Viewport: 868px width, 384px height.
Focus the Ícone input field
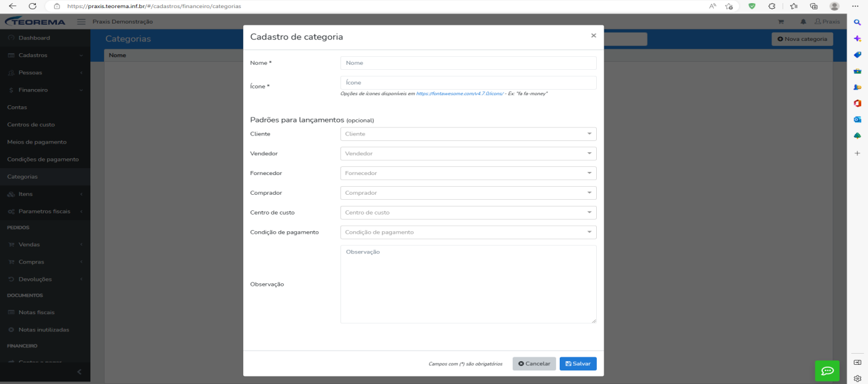tap(468, 82)
